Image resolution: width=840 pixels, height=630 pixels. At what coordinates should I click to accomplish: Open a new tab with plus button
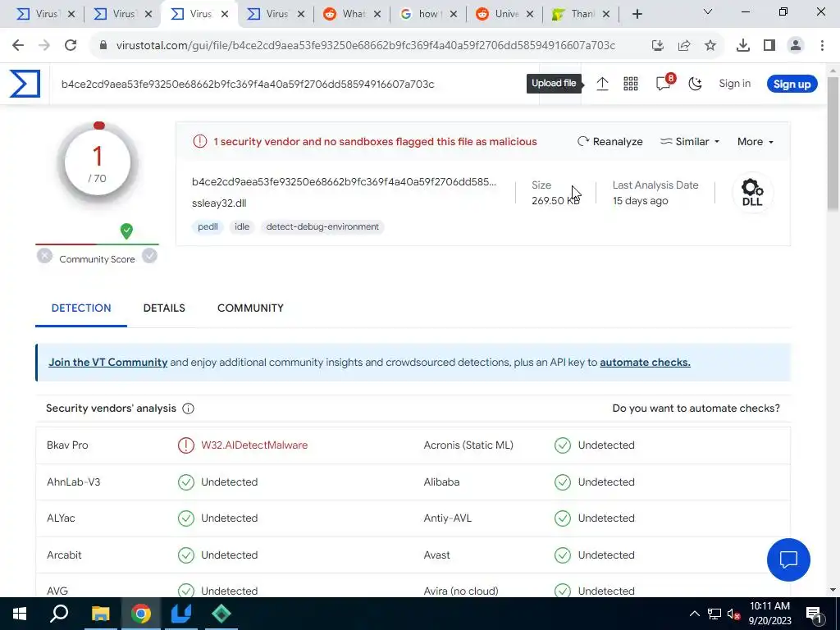[637, 14]
